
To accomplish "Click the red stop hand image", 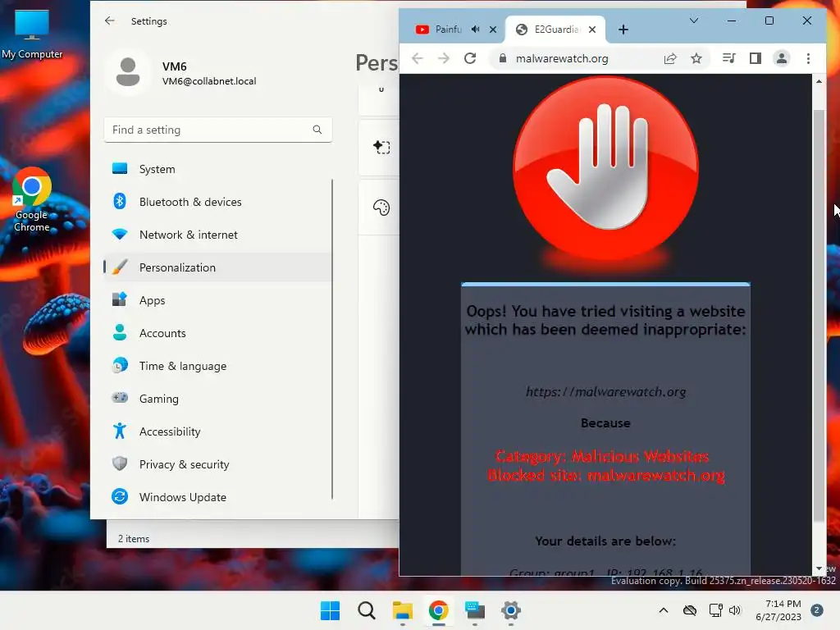I will [x=605, y=169].
